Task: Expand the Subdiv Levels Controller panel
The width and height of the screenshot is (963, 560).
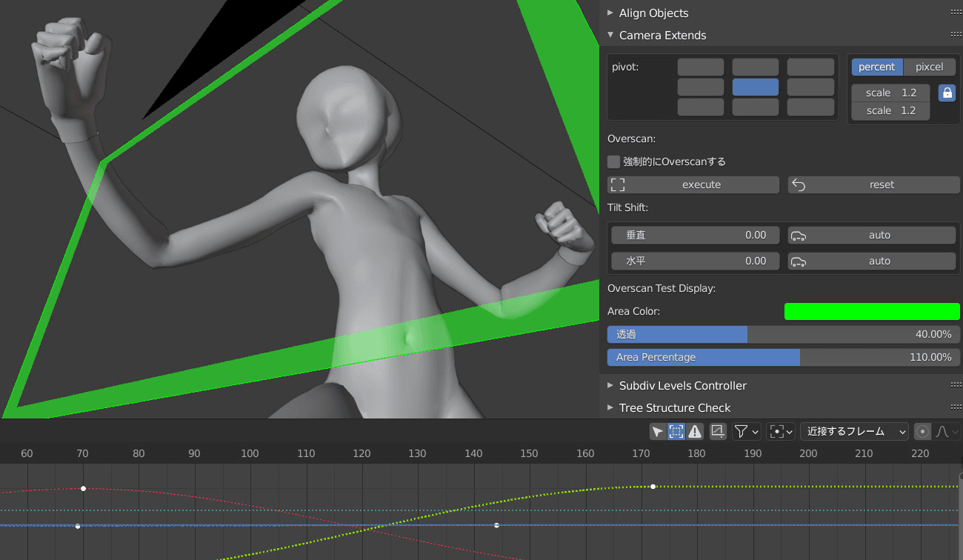Action: coord(682,385)
